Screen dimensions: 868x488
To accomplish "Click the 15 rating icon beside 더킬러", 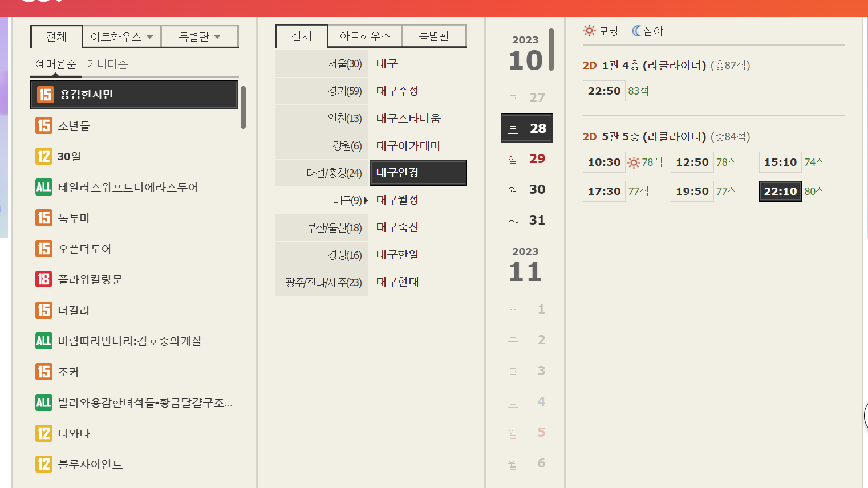I will click(x=44, y=310).
